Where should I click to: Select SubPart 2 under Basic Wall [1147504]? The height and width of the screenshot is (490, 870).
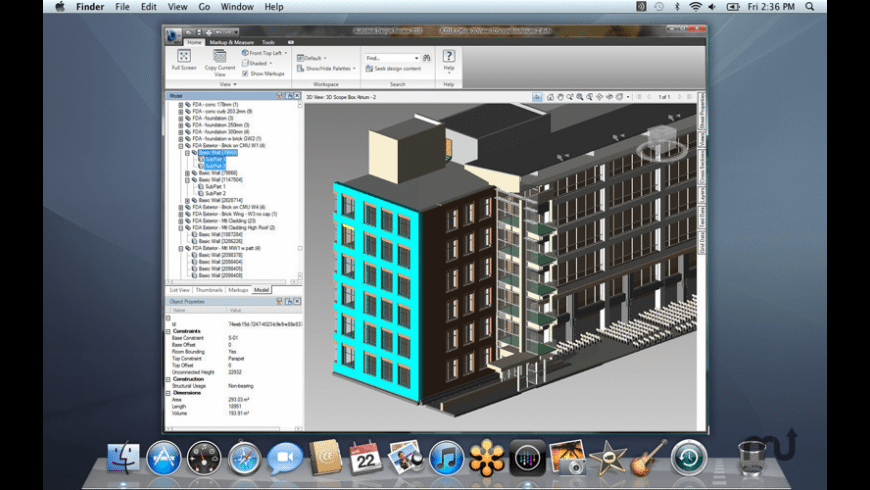(x=215, y=193)
